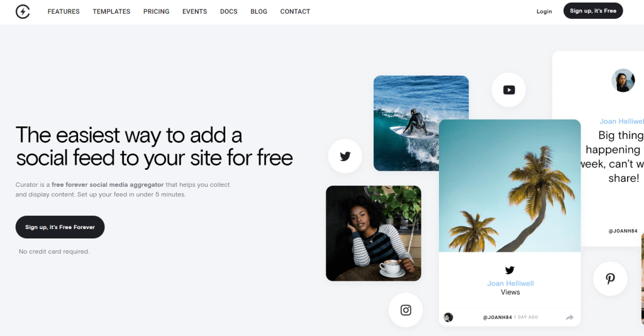Go to the Pricing page
Image resolution: width=644 pixels, height=336 pixels.
coord(156,11)
